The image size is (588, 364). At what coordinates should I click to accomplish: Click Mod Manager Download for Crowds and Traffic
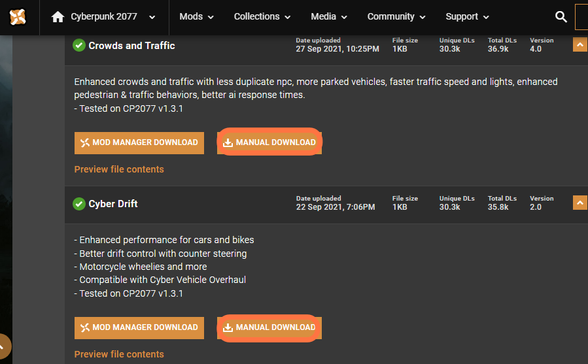139,143
